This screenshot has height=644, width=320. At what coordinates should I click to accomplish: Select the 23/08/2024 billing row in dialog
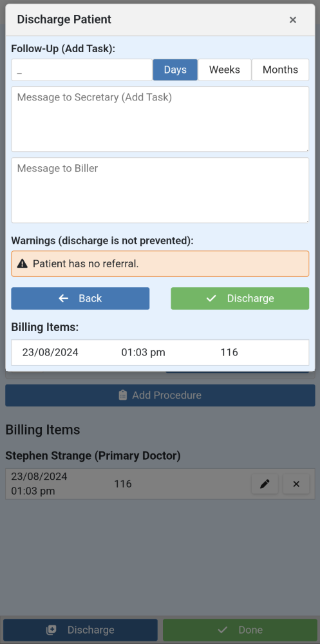(x=160, y=352)
